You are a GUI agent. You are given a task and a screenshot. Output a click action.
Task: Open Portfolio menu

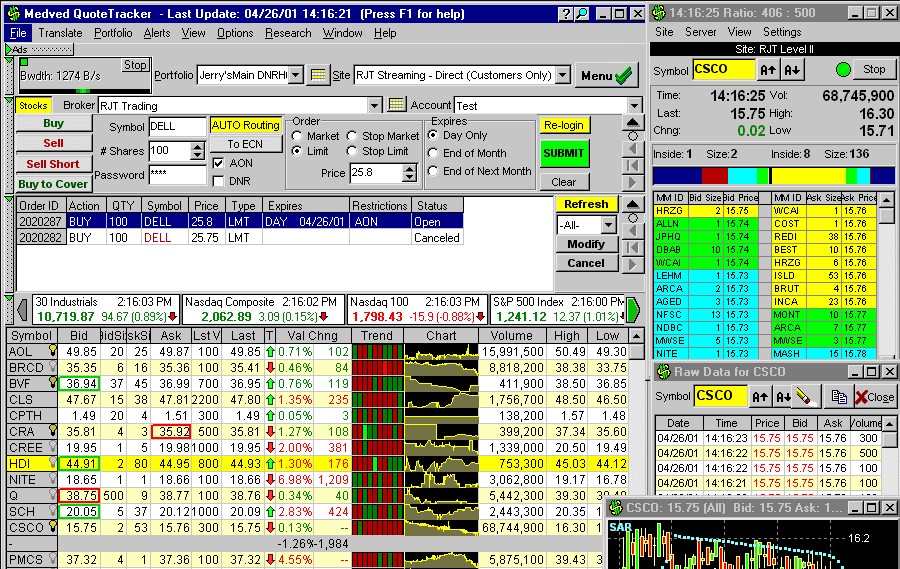click(113, 33)
